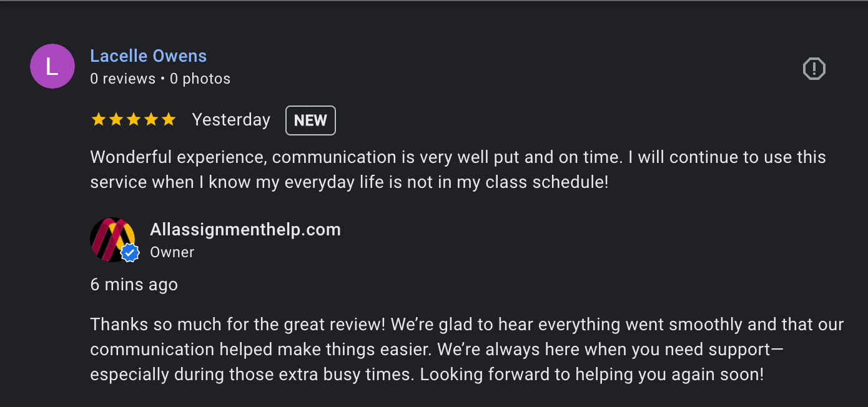The image size is (868, 407).
Task: Select the fourth rating star
Action: point(151,119)
